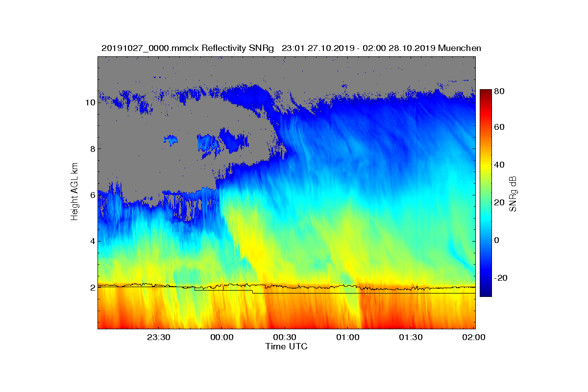588x392 pixels.
Task: Click the 'Time UTC' axis label
Action: [x=287, y=346]
